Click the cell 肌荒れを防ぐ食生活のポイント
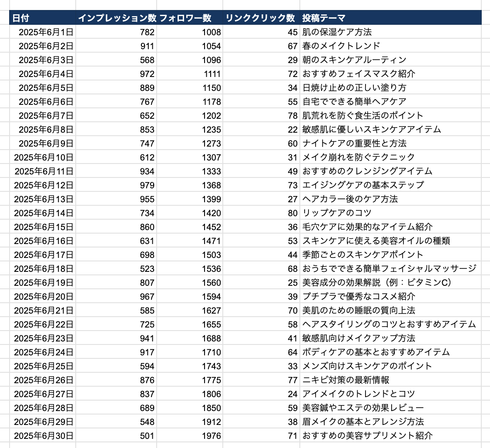490x448 pixels. click(391, 115)
